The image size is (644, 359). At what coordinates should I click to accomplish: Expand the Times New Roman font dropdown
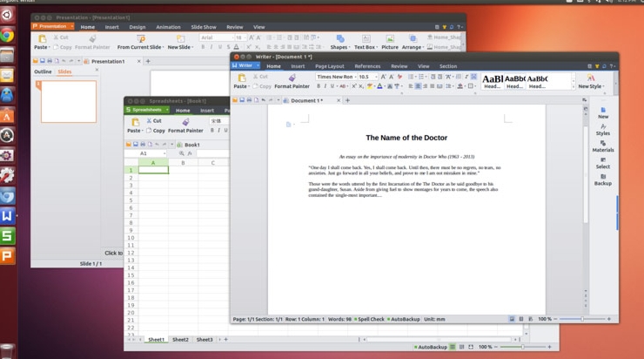click(377, 77)
